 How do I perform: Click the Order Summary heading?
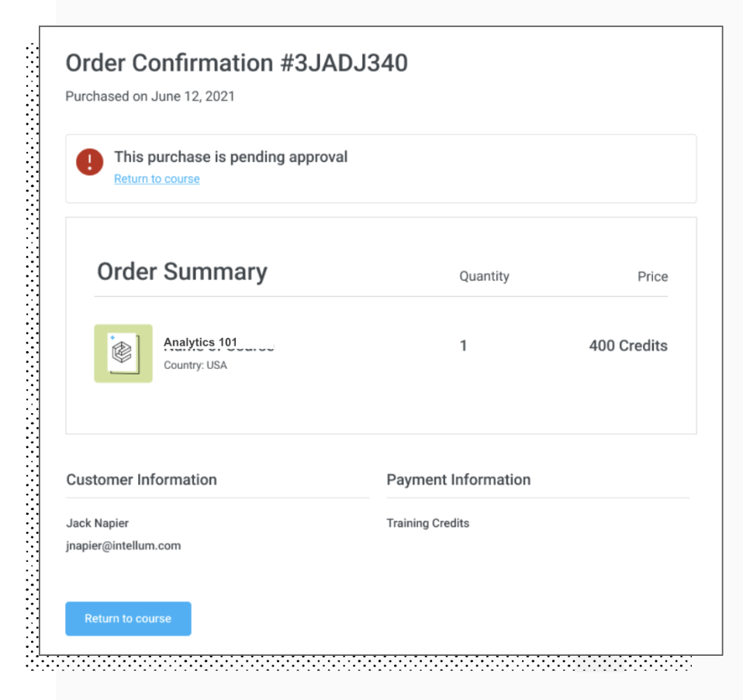click(182, 272)
